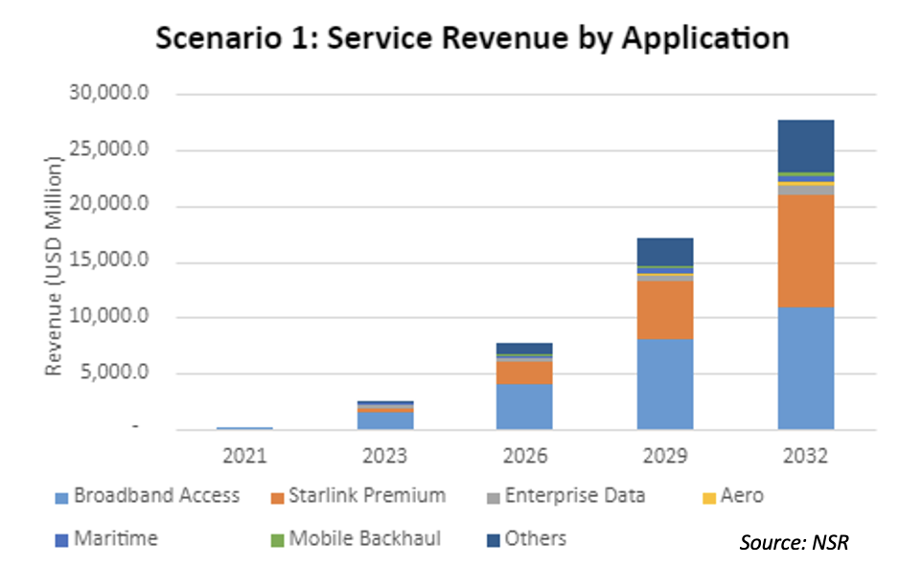Click the 25,000.0 y-axis label

click(109, 149)
